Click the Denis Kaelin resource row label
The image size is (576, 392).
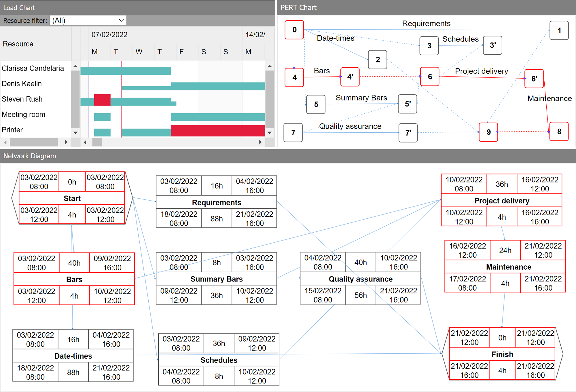[x=22, y=83]
